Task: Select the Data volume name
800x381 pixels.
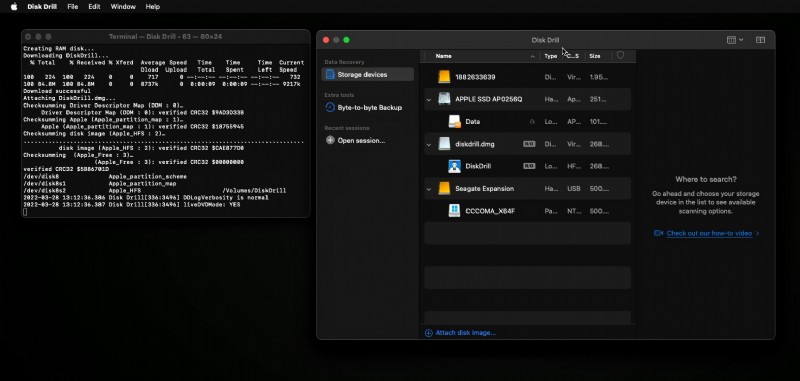Action: (x=472, y=122)
